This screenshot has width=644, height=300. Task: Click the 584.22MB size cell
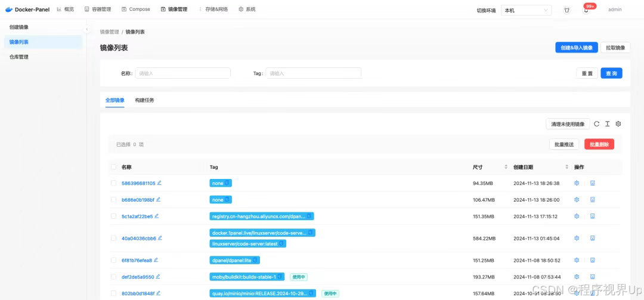tap(484, 238)
